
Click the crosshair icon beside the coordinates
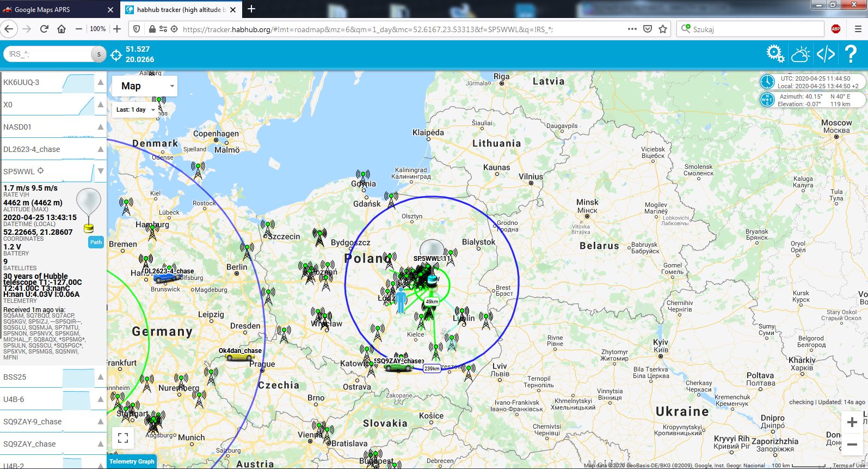[x=116, y=54]
